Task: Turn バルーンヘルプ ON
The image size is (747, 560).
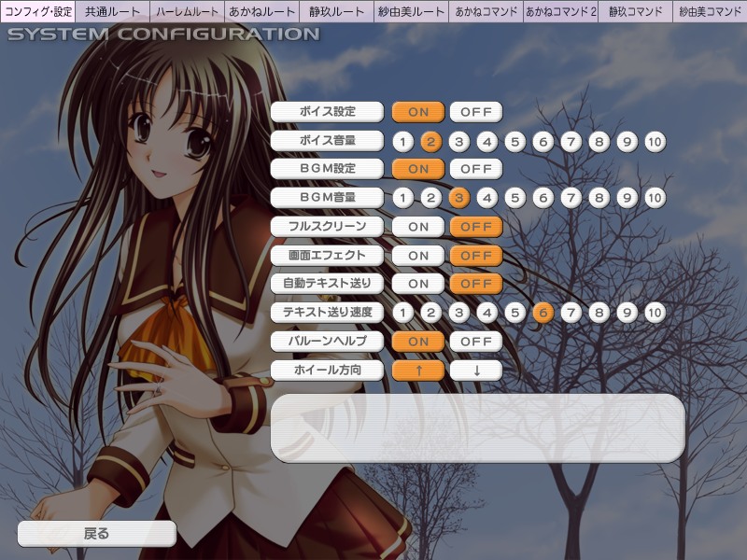Action: pos(418,342)
